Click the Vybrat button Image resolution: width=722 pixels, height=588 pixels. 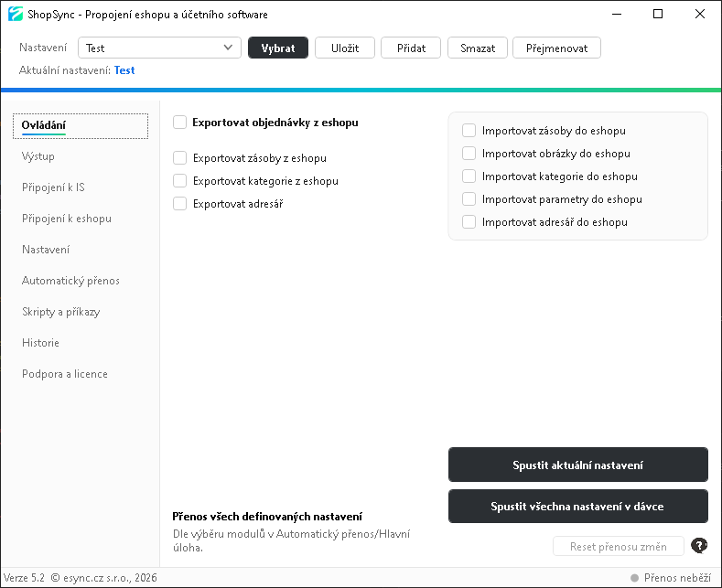click(x=278, y=48)
